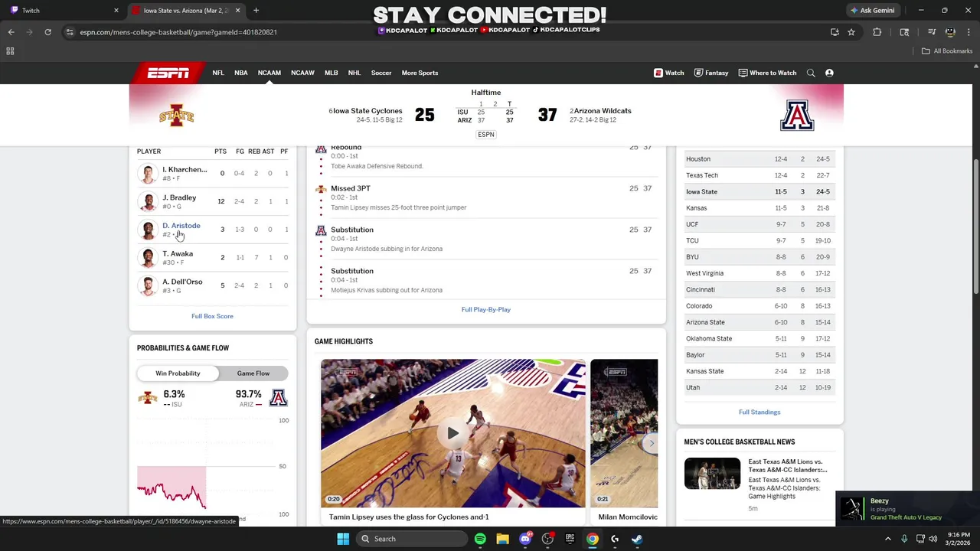980x551 pixels.
Task: Open the East Texas A&M Lions news headline
Action: pos(787,466)
